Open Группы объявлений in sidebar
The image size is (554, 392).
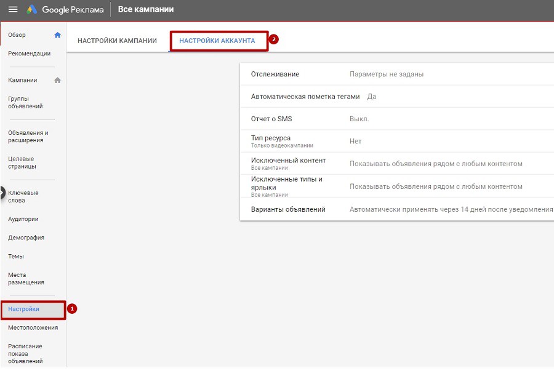pos(25,102)
